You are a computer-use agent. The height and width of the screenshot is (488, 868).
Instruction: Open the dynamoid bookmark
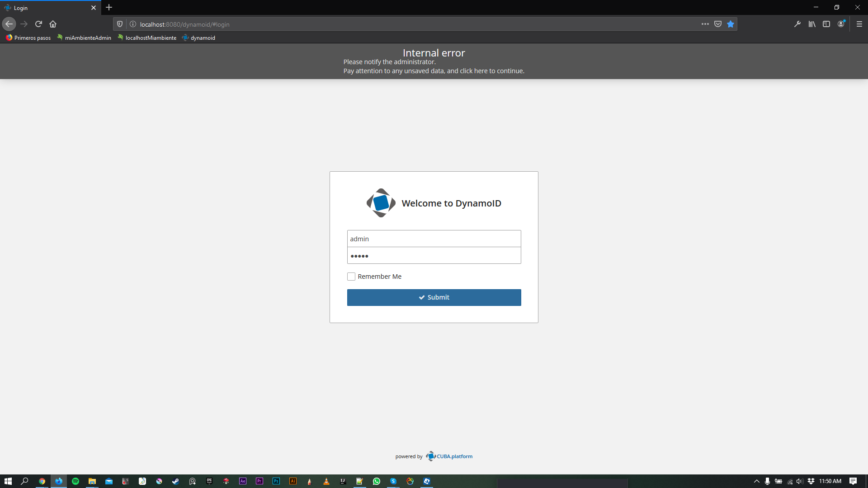[x=198, y=38]
